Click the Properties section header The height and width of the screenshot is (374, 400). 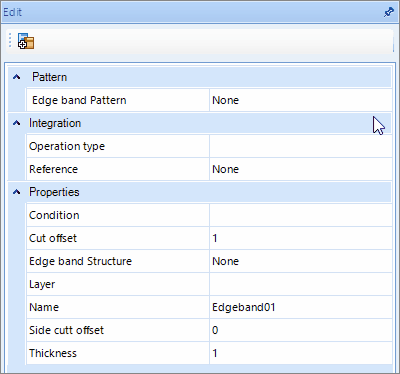point(199,192)
